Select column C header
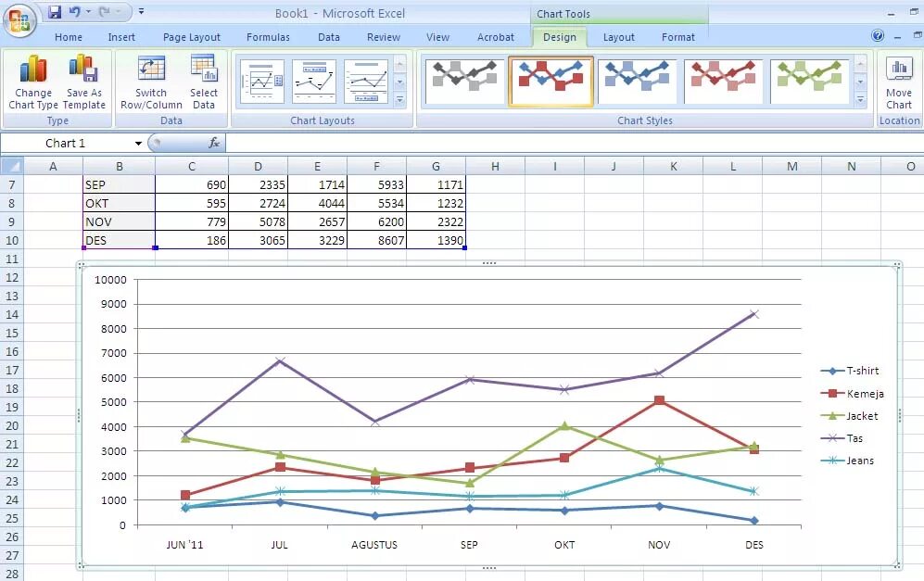 point(192,166)
